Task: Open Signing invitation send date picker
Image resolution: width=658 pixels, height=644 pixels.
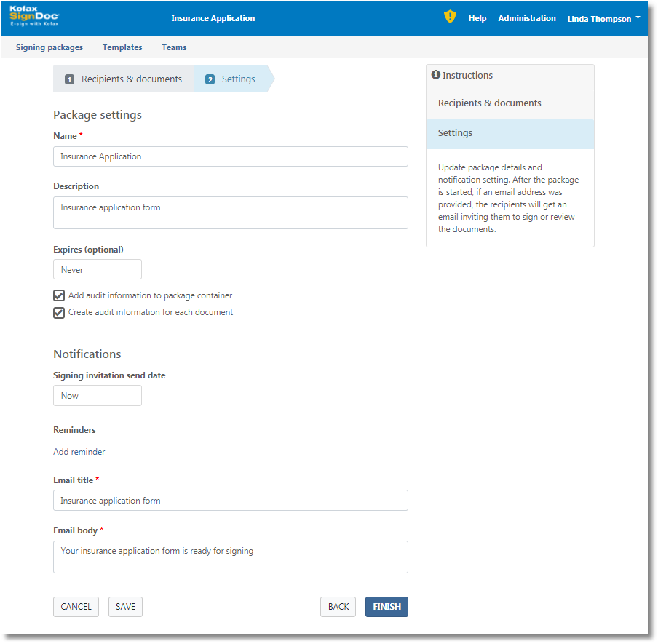Action: (x=98, y=396)
